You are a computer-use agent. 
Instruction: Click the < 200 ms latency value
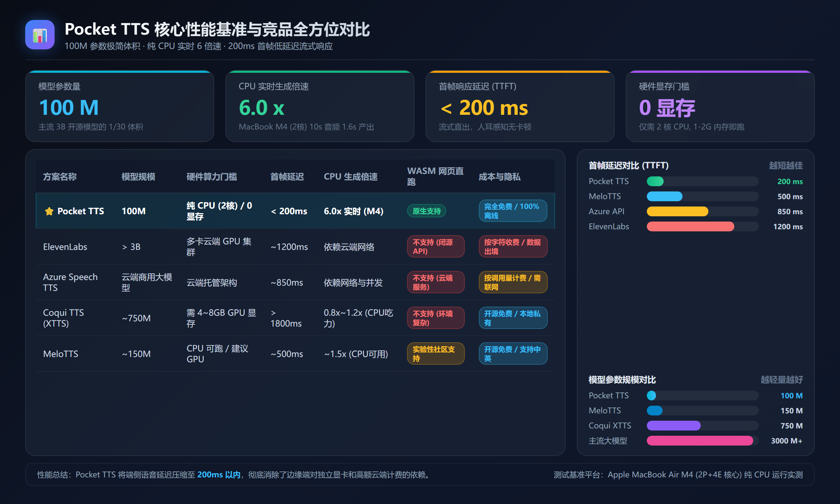(x=484, y=107)
